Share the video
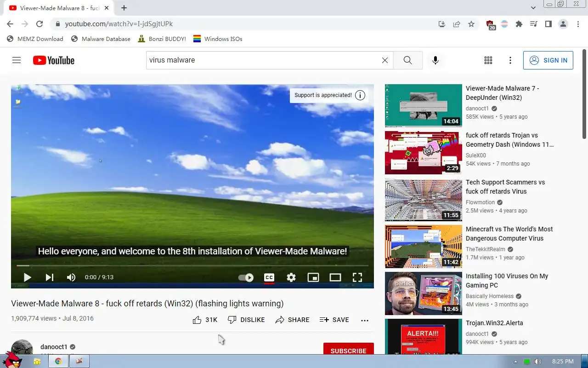Image resolution: width=588 pixels, height=368 pixels. click(x=292, y=320)
